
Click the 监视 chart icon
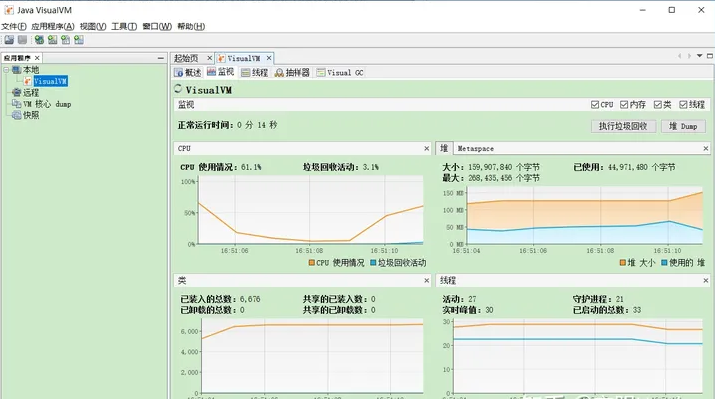point(212,72)
